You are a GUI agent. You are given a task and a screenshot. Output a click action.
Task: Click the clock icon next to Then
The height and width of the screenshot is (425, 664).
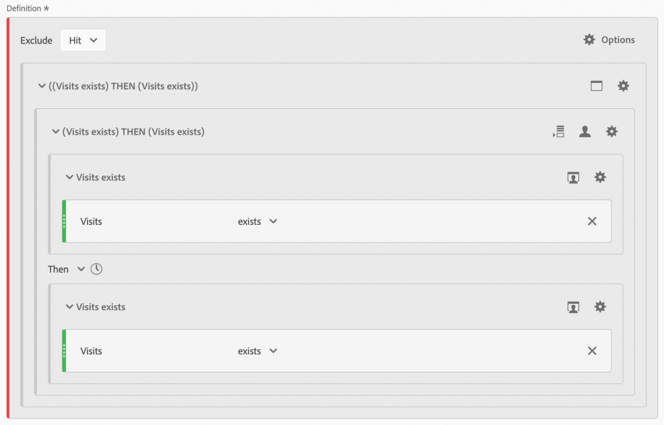(96, 269)
